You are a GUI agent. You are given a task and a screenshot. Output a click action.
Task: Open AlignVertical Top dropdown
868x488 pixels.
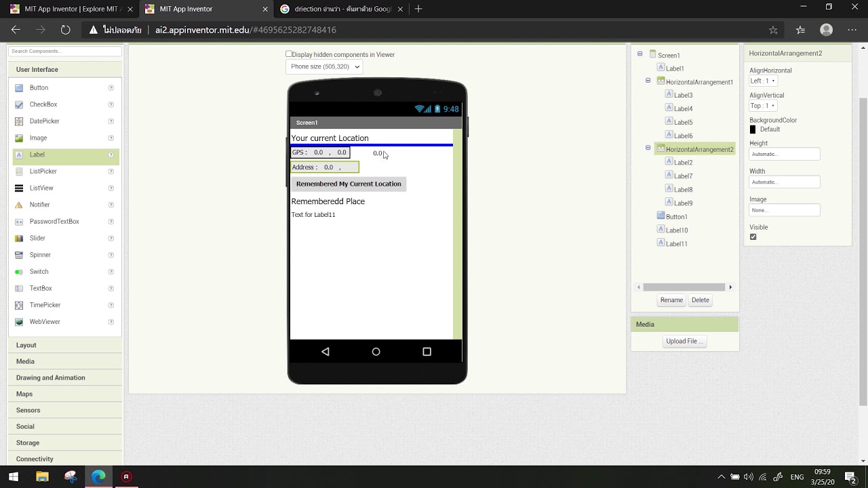[763, 106]
